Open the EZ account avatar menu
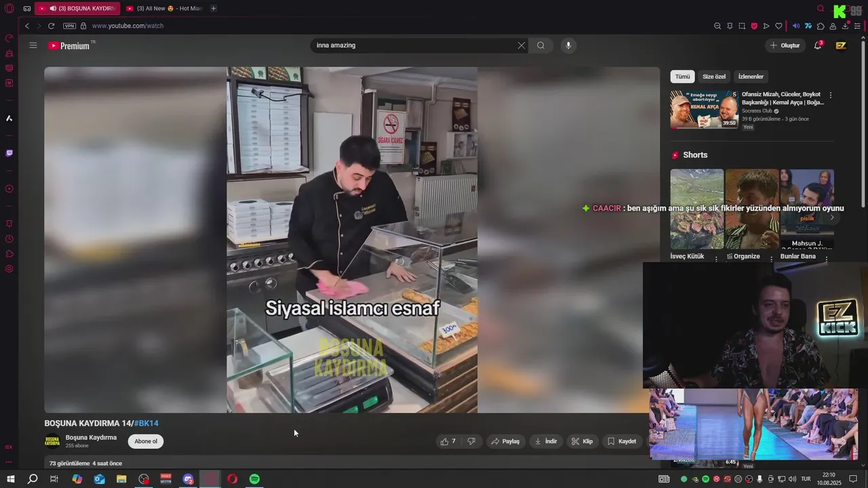This screenshot has width=868, height=488. tap(841, 45)
